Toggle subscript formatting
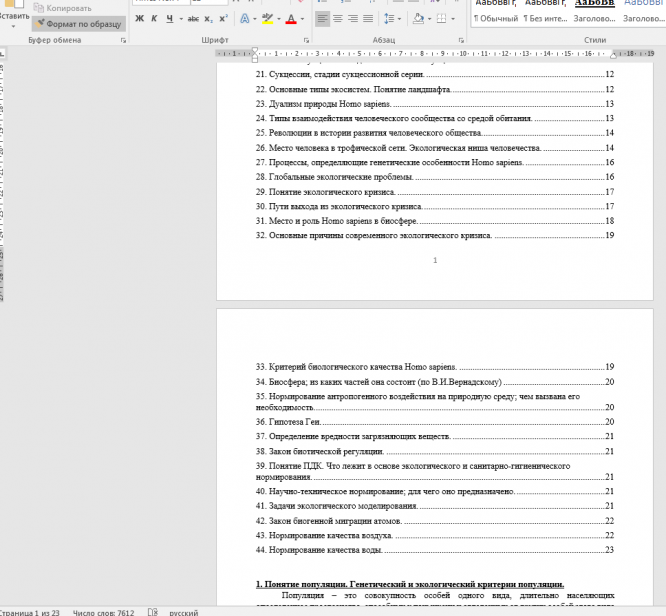 (x=208, y=19)
